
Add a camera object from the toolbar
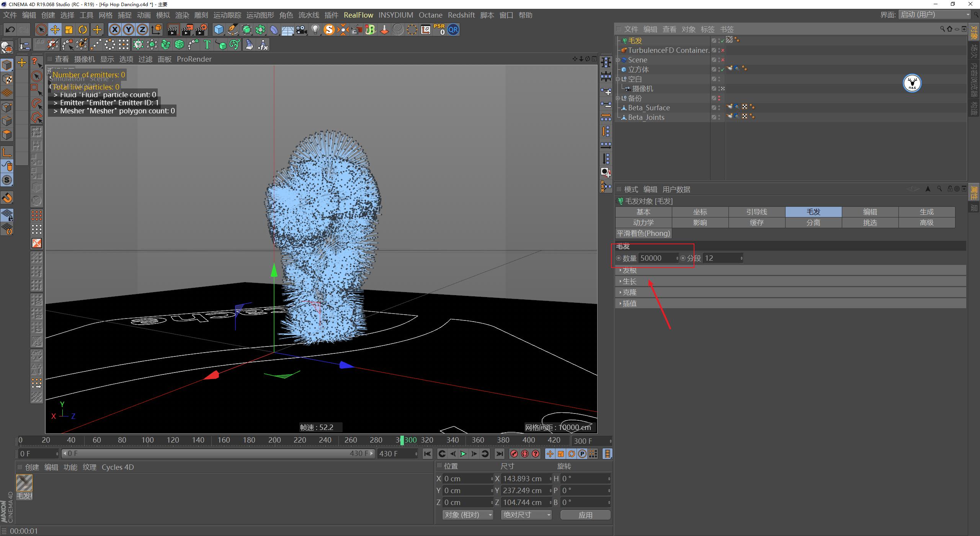tap(301, 29)
